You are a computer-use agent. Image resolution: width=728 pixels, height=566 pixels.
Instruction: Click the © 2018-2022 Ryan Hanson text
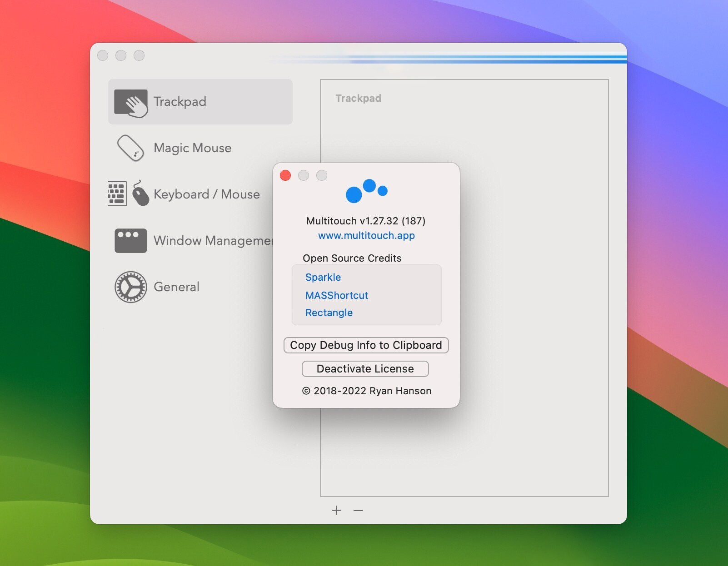(367, 391)
